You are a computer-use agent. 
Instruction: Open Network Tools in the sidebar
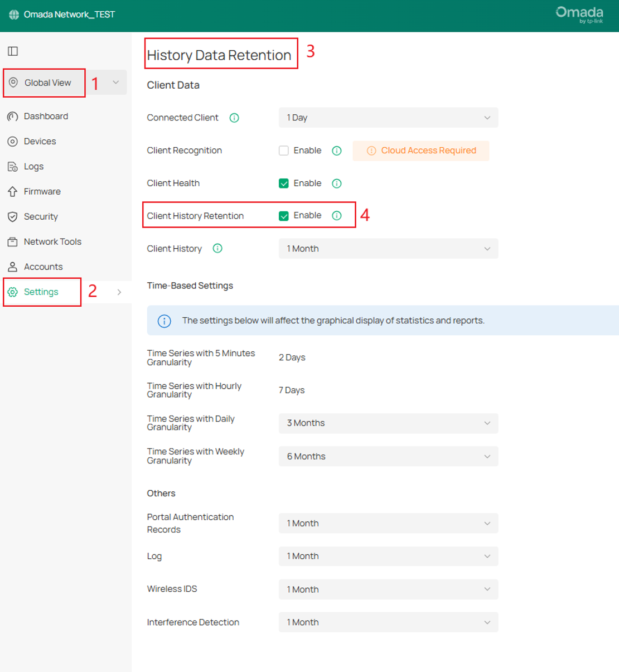(x=52, y=242)
